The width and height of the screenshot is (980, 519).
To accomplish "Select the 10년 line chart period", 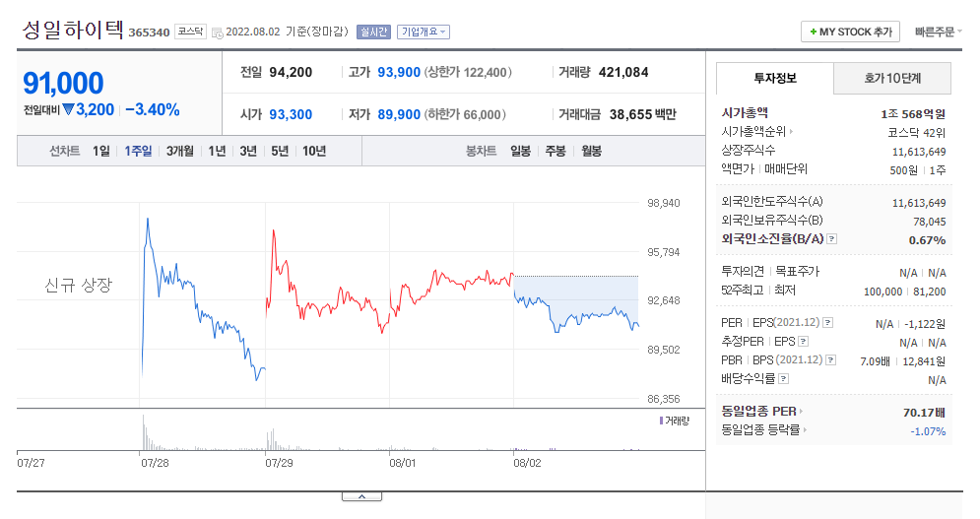I will [314, 152].
